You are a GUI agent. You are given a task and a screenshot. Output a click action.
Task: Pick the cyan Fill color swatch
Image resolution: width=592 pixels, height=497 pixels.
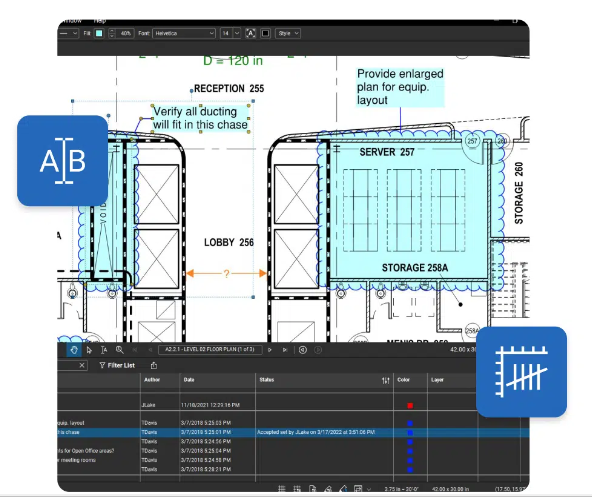pyautogui.click(x=99, y=33)
